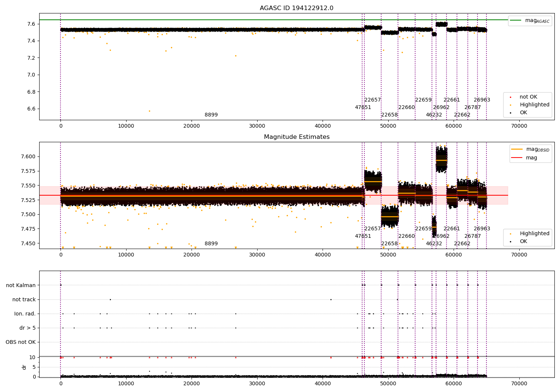Click the 7.500 y-axis tick label

28,215
